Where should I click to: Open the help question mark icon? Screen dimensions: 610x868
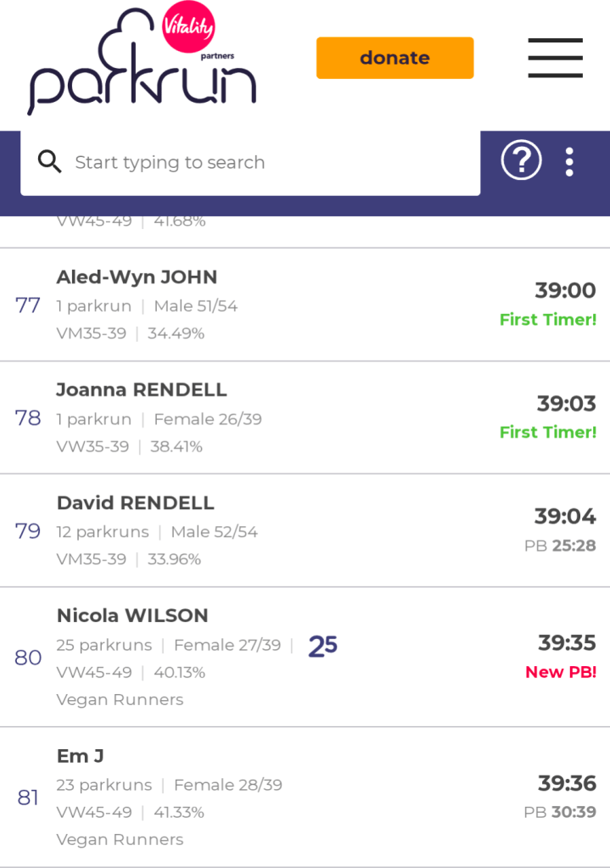(521, 160)
